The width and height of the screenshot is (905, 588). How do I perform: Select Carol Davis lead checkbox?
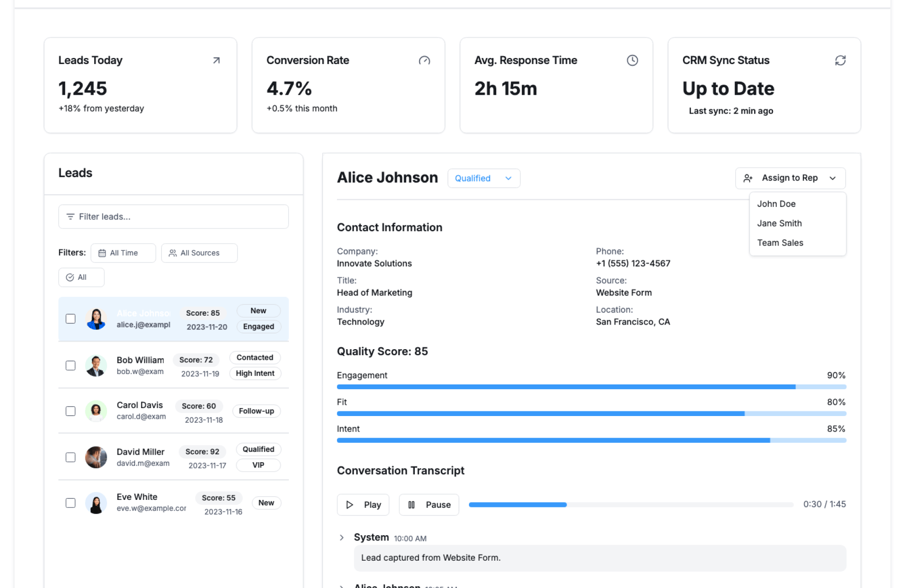click(71, 411)
